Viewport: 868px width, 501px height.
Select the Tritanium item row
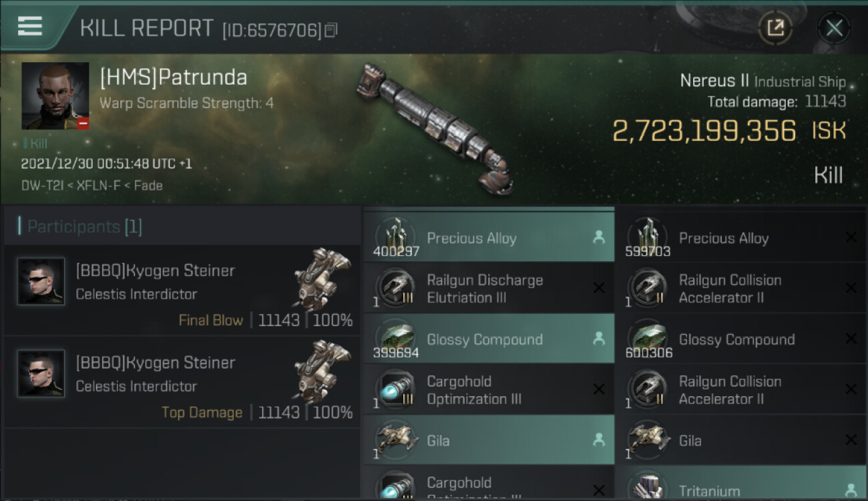[x=742, y=484]
